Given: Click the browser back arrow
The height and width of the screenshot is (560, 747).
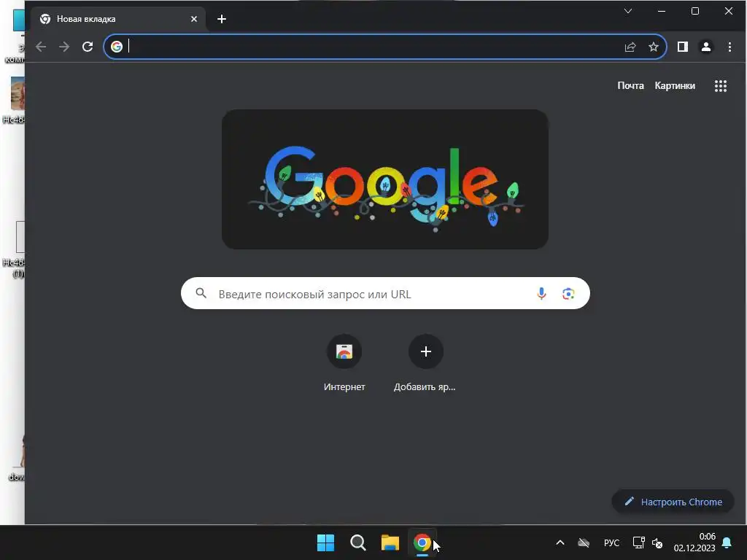Looking at the screenshot, I should click(41, 47).
